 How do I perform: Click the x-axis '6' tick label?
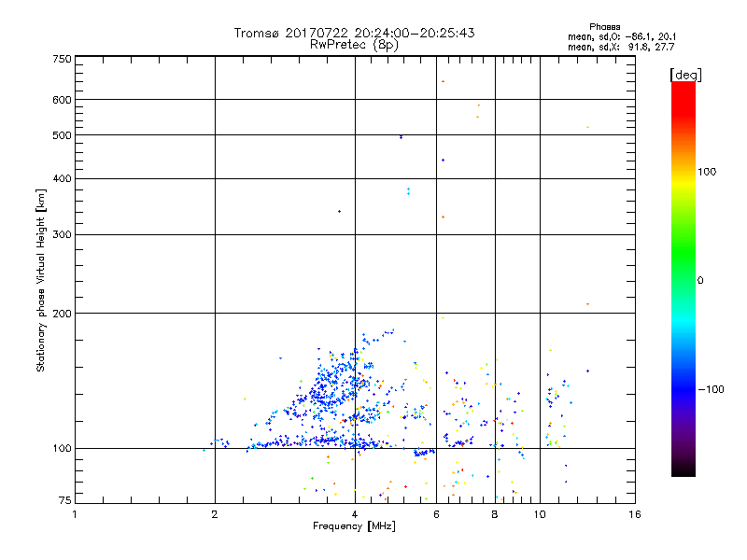pyautogui.click(x=436, y=514)
